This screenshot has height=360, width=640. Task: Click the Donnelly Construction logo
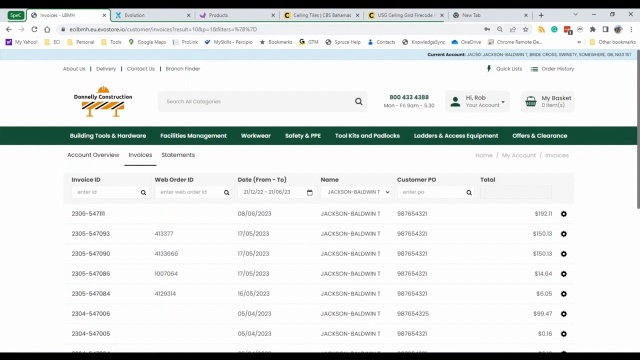tap(103, 101)
